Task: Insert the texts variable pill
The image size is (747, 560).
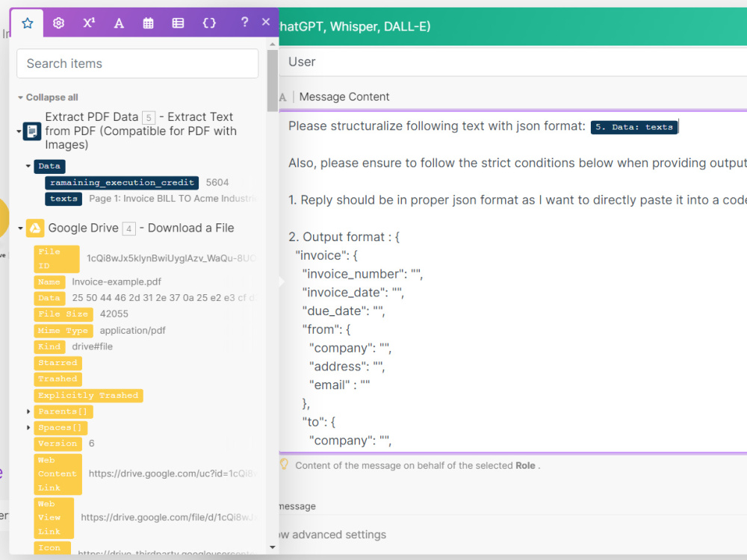Action: click(63, 199)
